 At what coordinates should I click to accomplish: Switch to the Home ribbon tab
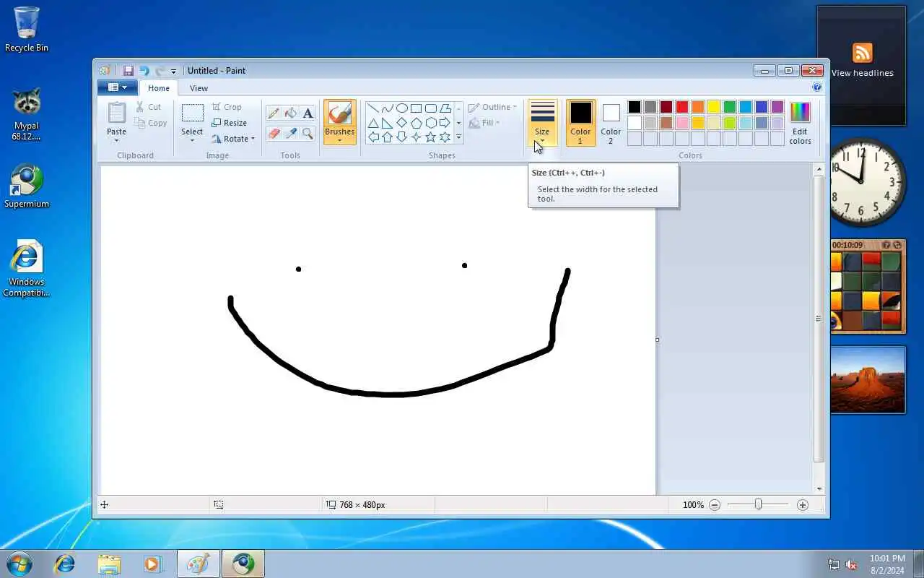158,88
